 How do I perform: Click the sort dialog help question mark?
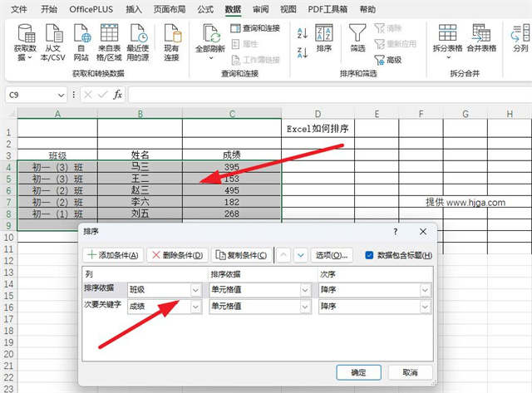[x=396, y=232]
